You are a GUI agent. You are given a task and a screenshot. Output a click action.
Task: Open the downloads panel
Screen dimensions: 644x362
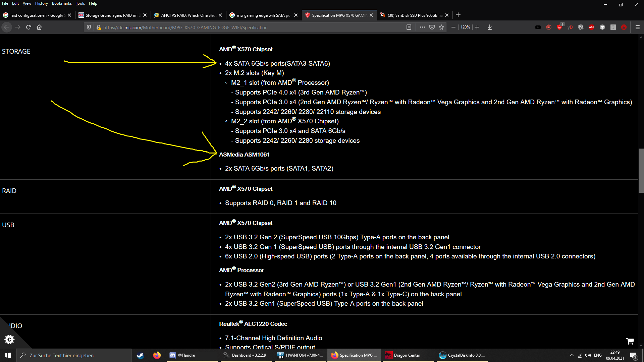tap(490, 27)
